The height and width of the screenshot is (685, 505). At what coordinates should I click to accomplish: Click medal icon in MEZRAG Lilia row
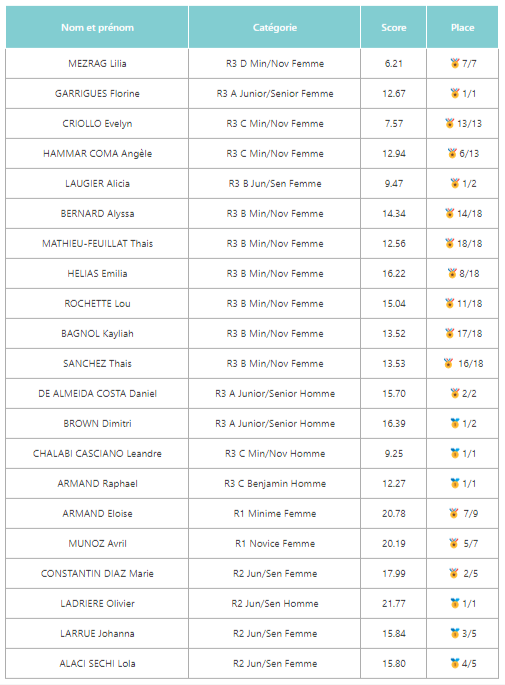point(454,63)
